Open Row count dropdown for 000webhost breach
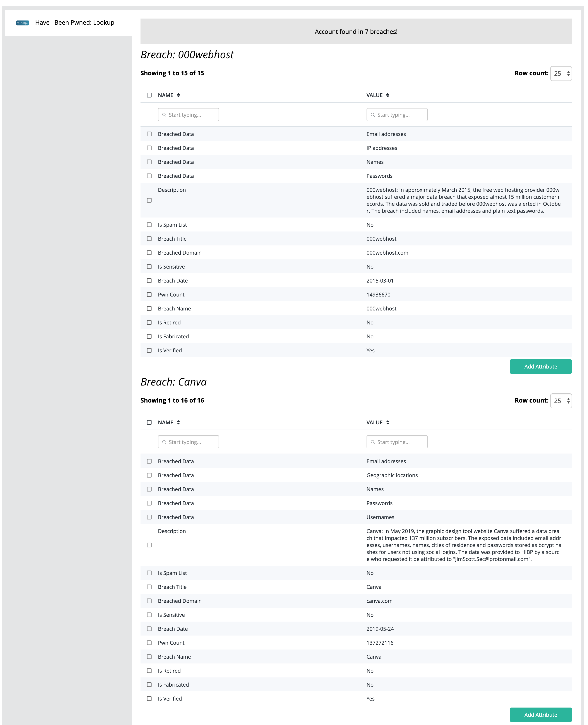 click(x=561, y=74)
